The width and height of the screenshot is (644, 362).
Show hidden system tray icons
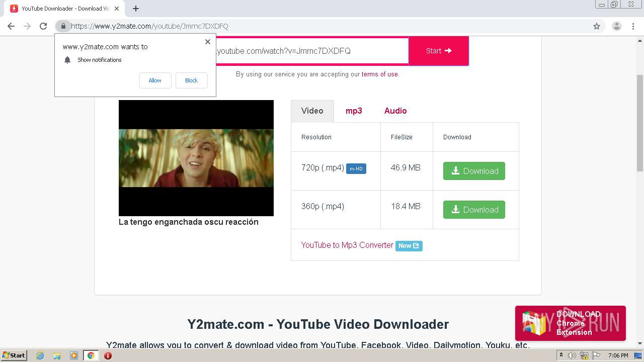coord(561,355)
